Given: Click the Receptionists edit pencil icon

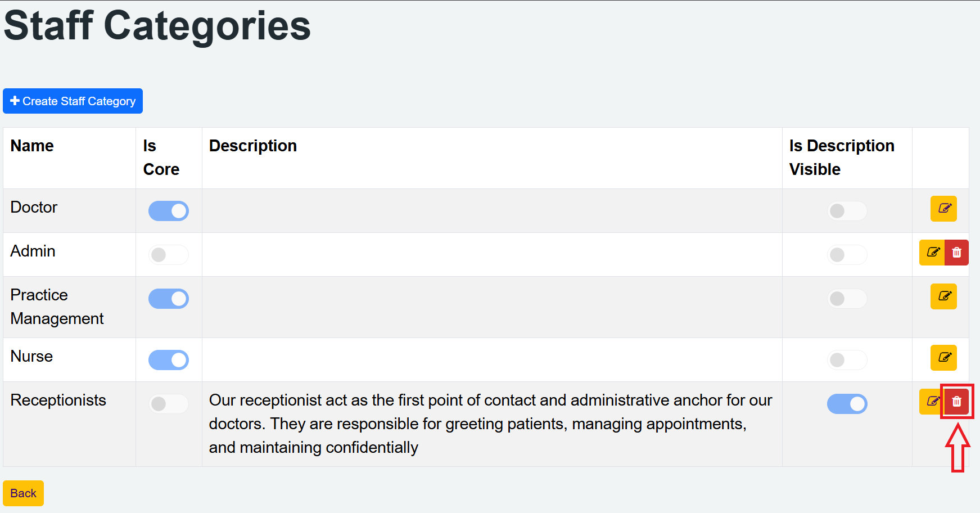Looking at the screenshot, I should tap(931, 402).
